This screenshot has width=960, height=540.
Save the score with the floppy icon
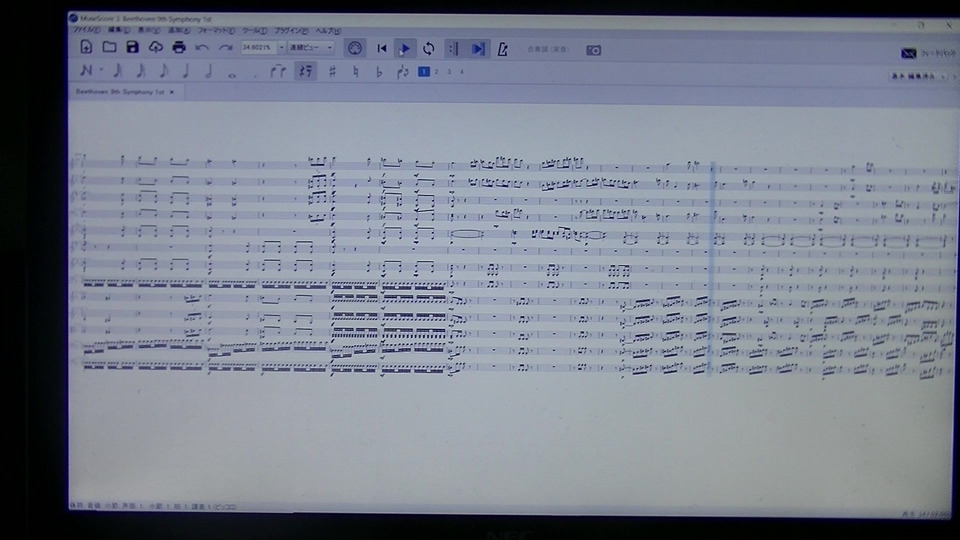132,47
